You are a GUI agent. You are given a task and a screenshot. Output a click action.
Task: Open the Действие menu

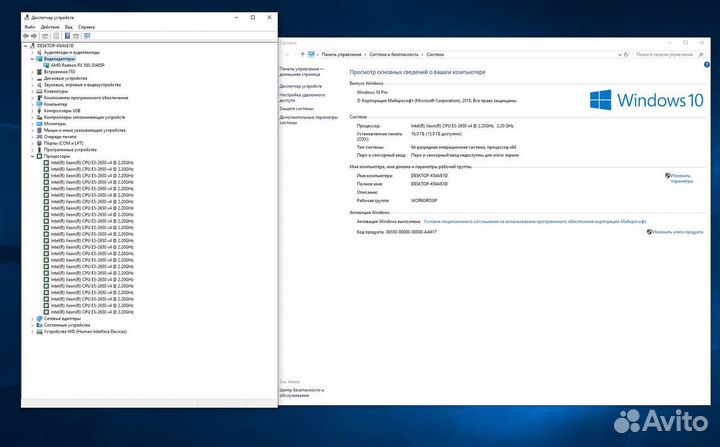(49, 27)
